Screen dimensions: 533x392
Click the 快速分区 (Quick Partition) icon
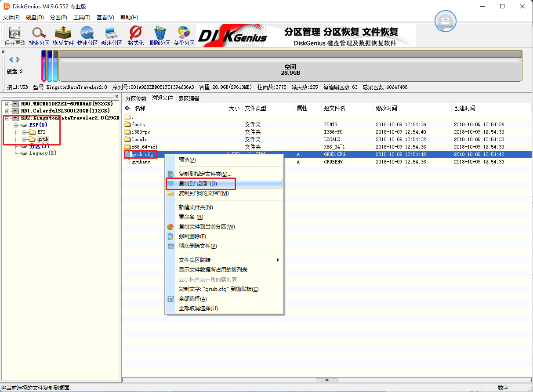(x=87, y=36)
